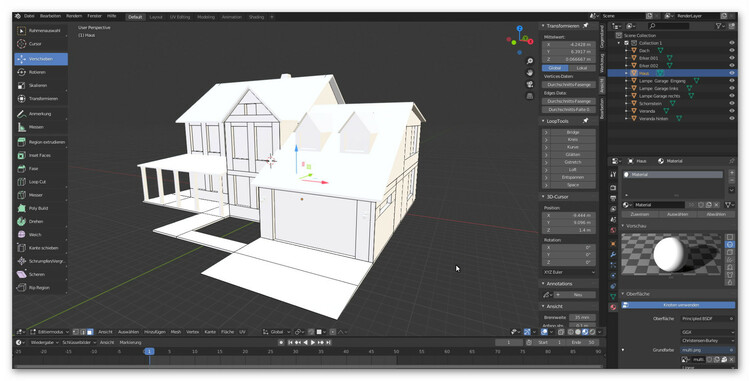Activate the Verschieben move tool

point(41,59)
